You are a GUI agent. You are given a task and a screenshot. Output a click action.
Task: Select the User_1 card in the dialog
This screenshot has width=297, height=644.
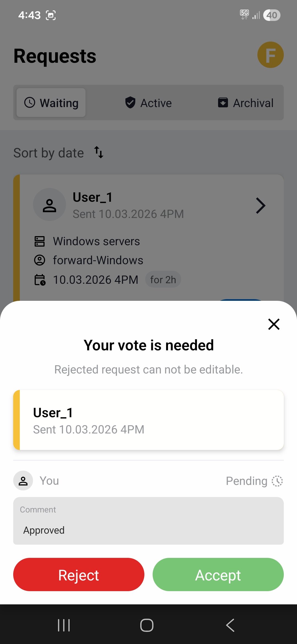pyautogui.click(x=148, y=420)
